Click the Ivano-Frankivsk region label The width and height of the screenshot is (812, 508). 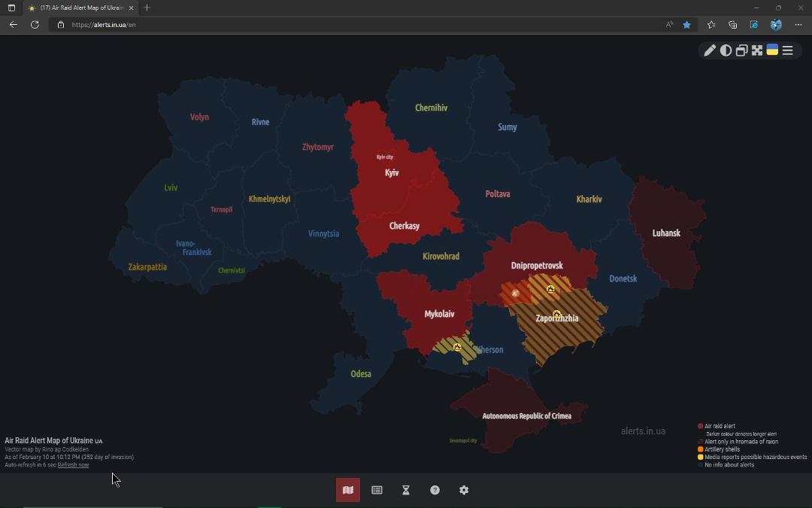coord(194,248)
